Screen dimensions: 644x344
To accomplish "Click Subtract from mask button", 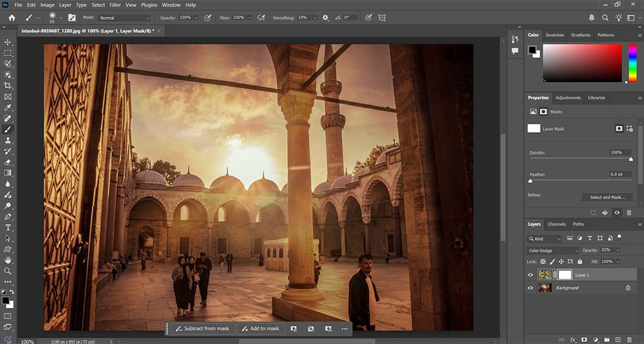I will pyautogui.click(x=202, y=329).
